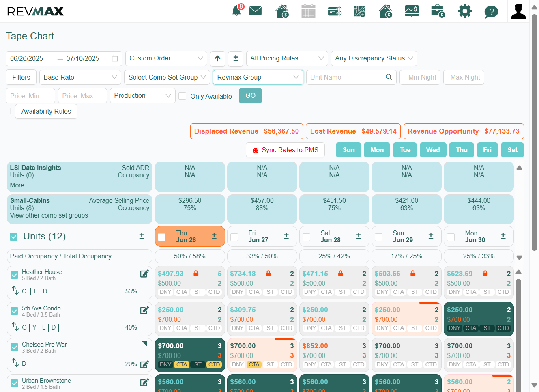Check the Thu Jun 26 column checkbox
The image size is (539, 392).
(161, 237)
